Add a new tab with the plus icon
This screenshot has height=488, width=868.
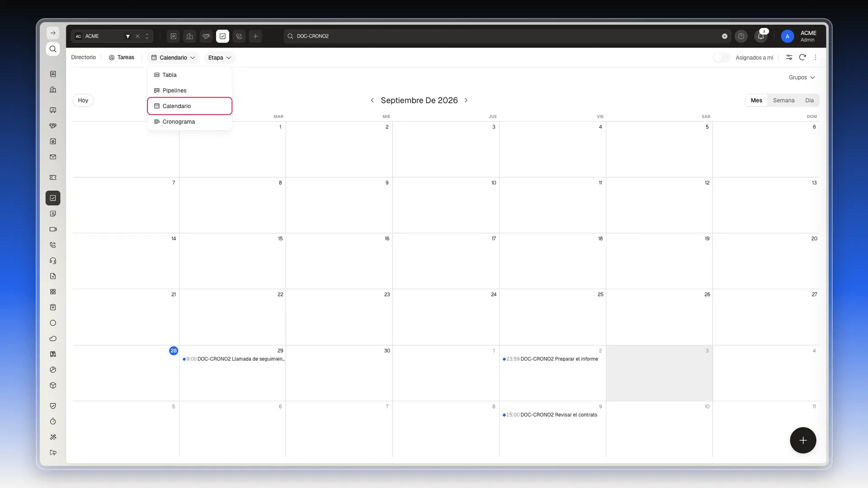pyautogui.click(x=255, y=36)
